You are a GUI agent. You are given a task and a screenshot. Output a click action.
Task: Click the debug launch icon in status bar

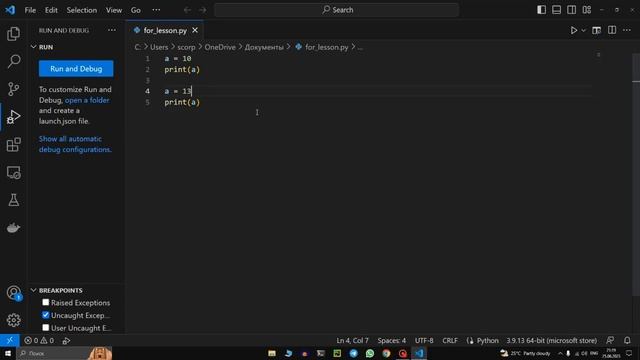click(x=66, y=340)
